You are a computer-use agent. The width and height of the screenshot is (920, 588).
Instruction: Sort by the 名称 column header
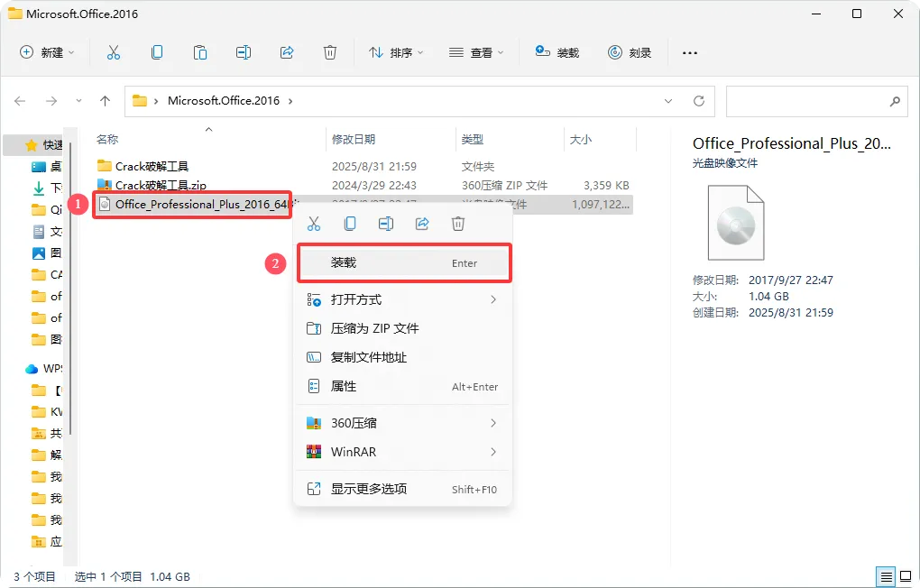[107, 139]
